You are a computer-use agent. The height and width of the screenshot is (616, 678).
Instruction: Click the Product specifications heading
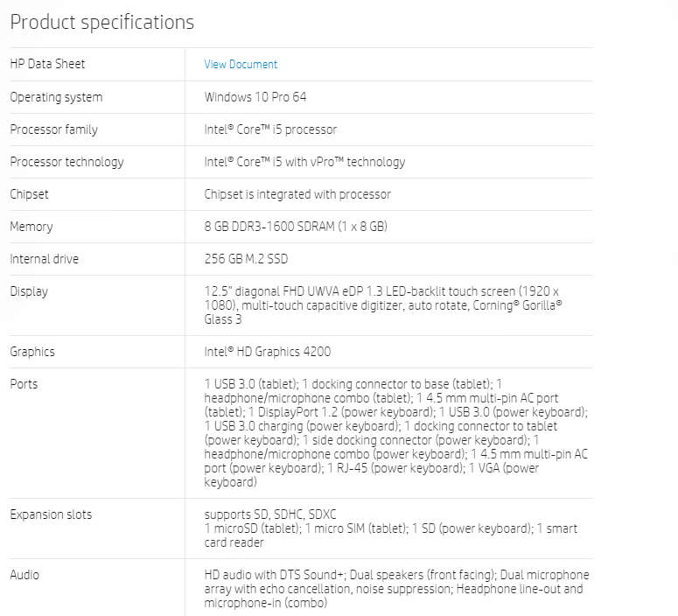(x=102, y=23)
